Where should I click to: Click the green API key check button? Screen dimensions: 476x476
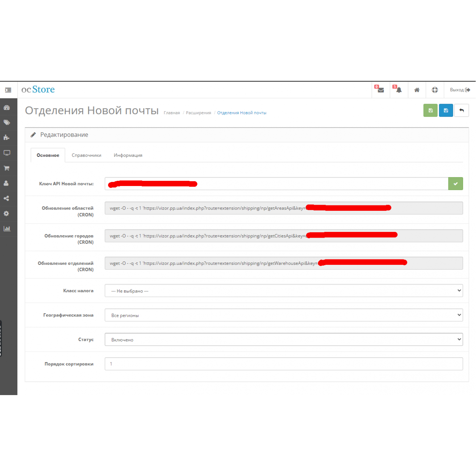pyautogui.click(x=455, y=184)
